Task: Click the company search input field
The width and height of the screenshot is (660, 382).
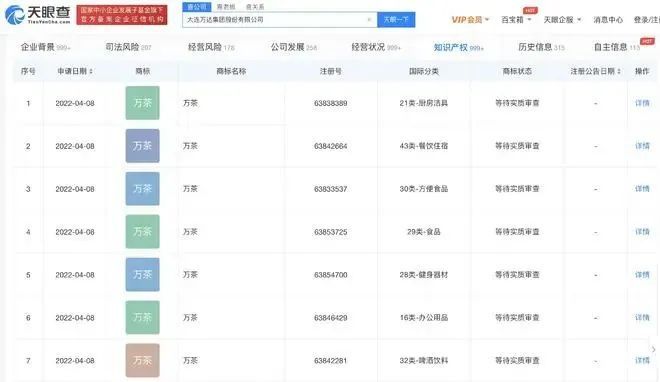Action: [x=275, y=20]
